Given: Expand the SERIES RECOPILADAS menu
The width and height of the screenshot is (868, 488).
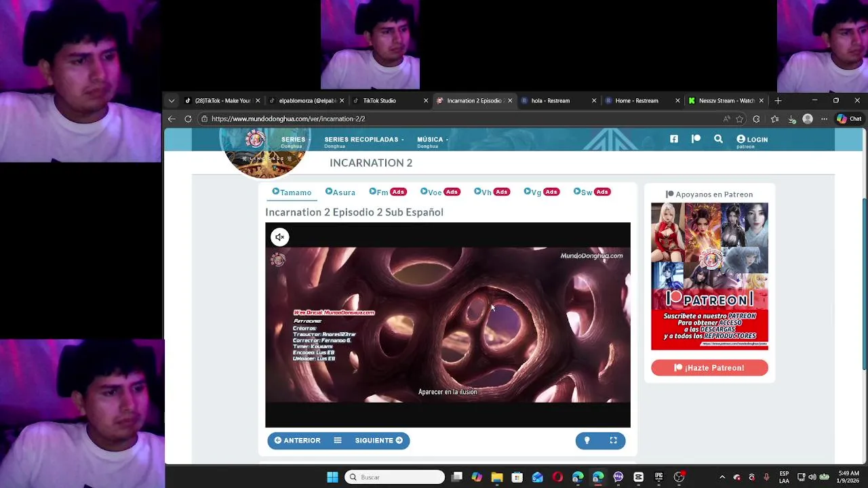Looking at the screenshot, I should (364, 141).
